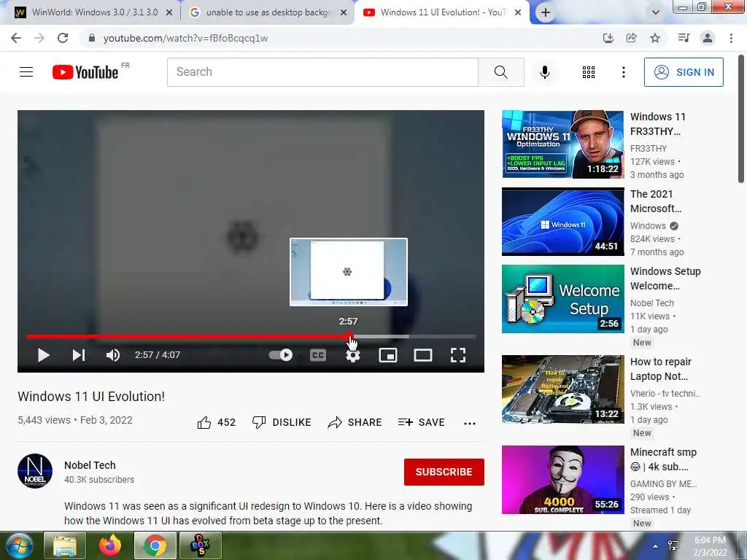Close the WinWorld tab
The image size is (747, 560).
[169, 13]
